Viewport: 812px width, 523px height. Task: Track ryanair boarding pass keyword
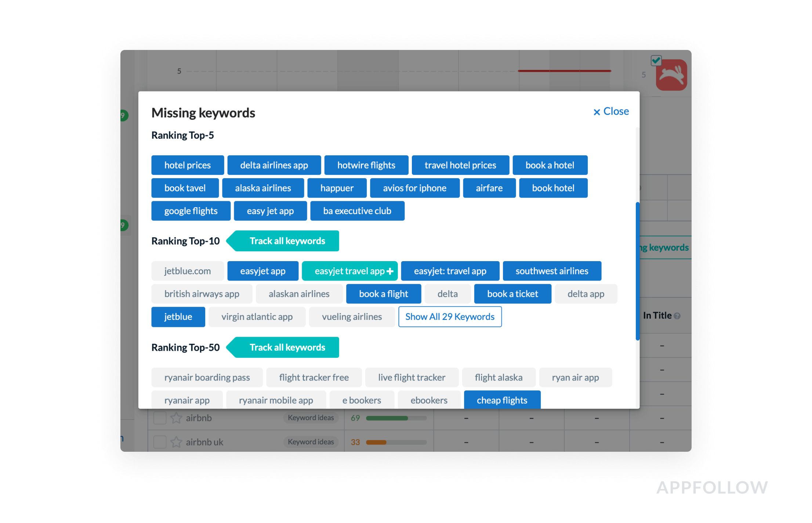click(x=207, y=378)
